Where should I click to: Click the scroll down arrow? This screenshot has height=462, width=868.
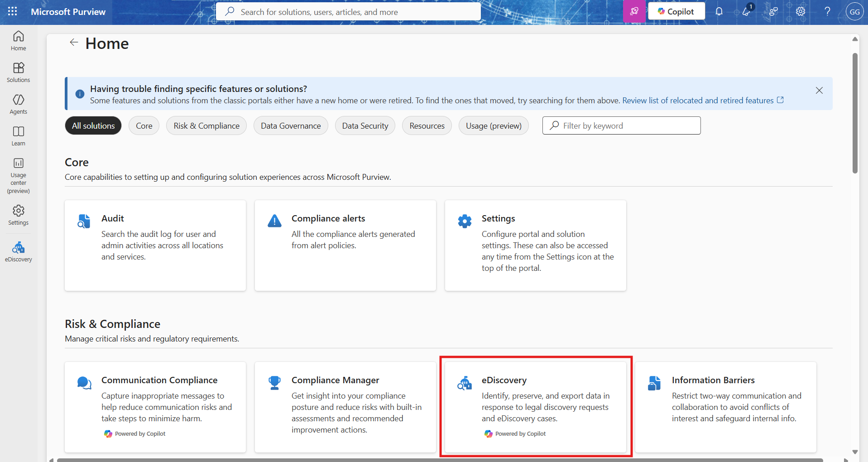coord(855,452)
